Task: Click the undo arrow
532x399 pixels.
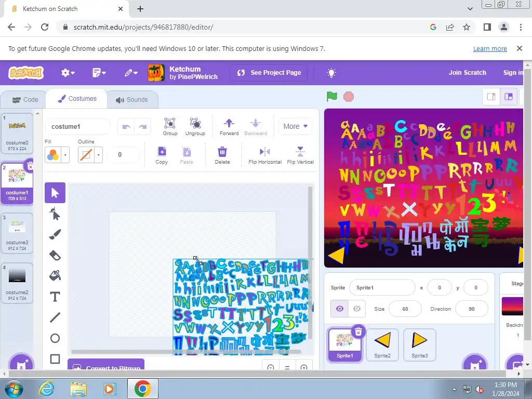Action: [126, 127]
